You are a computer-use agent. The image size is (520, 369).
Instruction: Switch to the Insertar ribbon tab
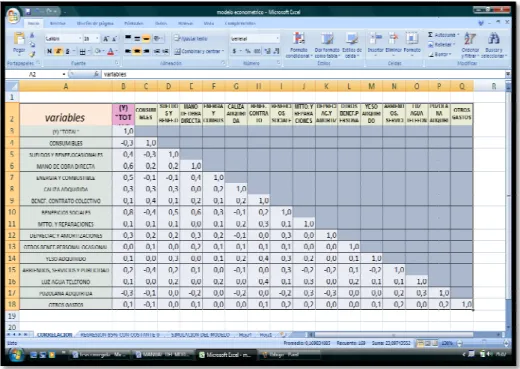click(58, 23)
